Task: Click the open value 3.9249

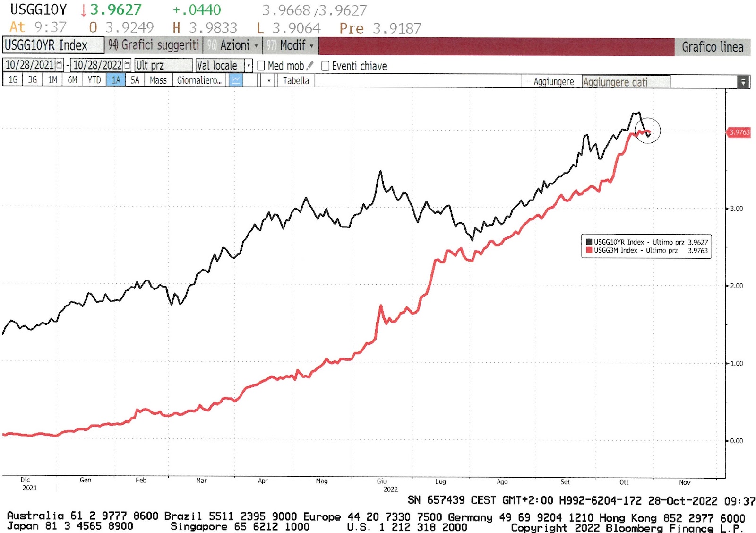Action: point(129,27)
